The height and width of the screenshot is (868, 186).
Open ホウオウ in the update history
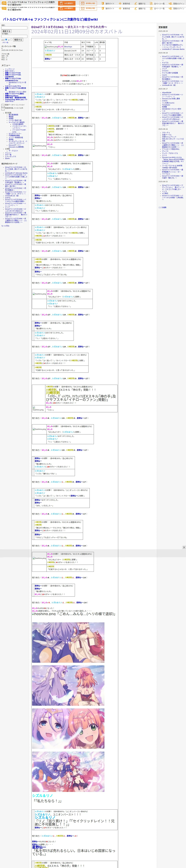click(x=165, y=71)
